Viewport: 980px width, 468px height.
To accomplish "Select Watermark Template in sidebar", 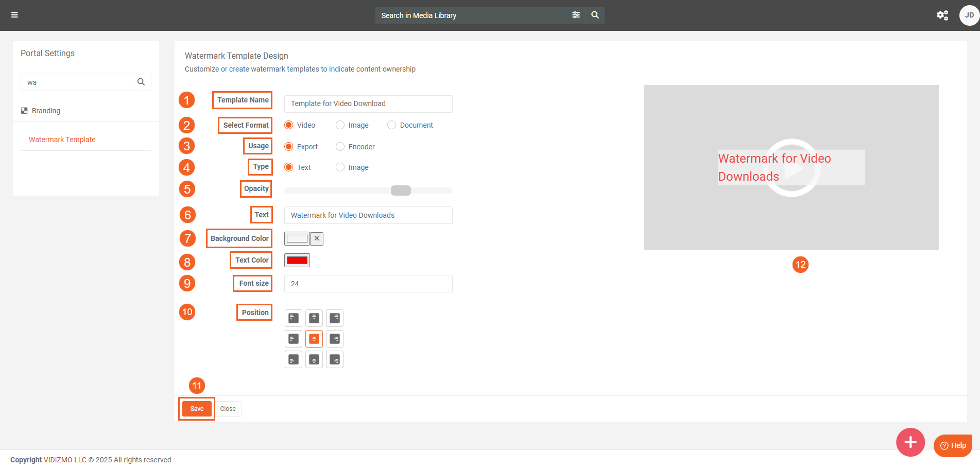I will click(x=62, y=140).
